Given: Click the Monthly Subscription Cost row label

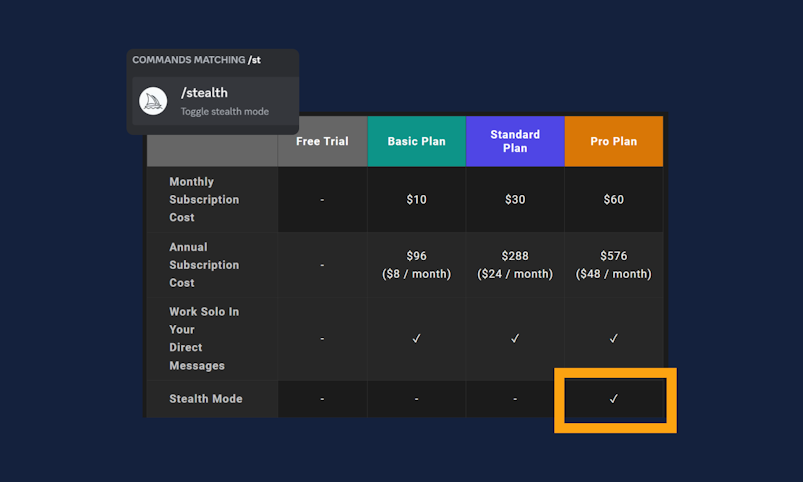Looking at the screenshot, I should pos(204,199).
